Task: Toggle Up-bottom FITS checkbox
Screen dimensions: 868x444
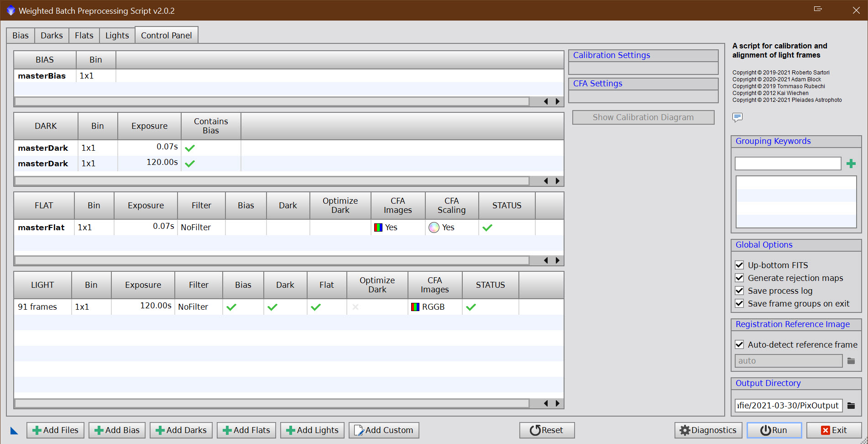Action: tap(739, 265)
